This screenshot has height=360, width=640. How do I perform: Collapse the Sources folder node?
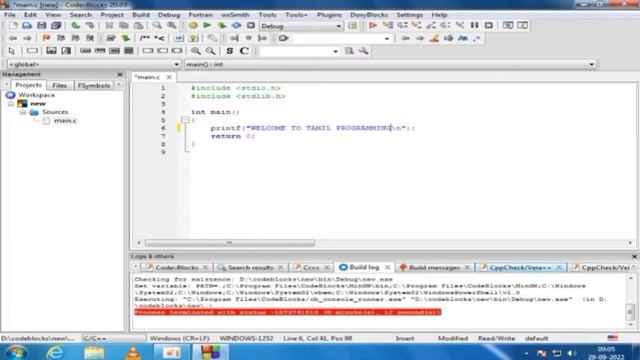pyautogui.click(x=22, y=112)
